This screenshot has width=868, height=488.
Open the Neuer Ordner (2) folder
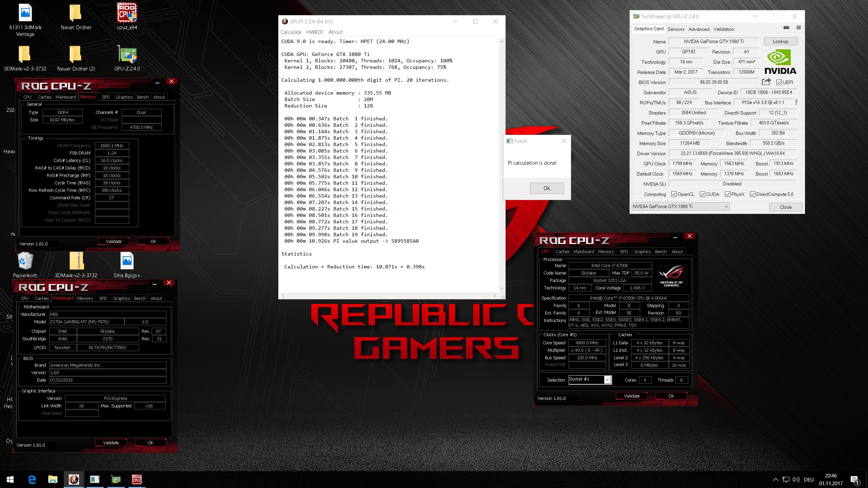(76, 58)
